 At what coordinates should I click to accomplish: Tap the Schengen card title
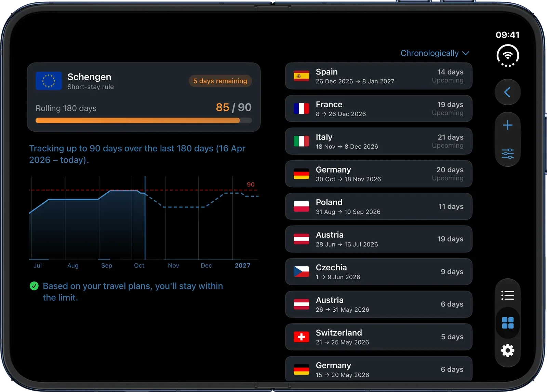pos(89,77)
